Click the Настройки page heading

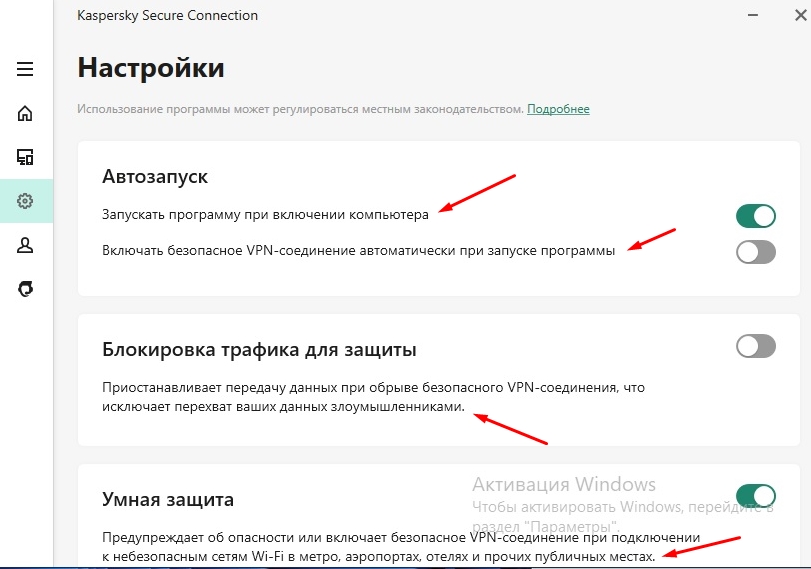tap(151, 68)
